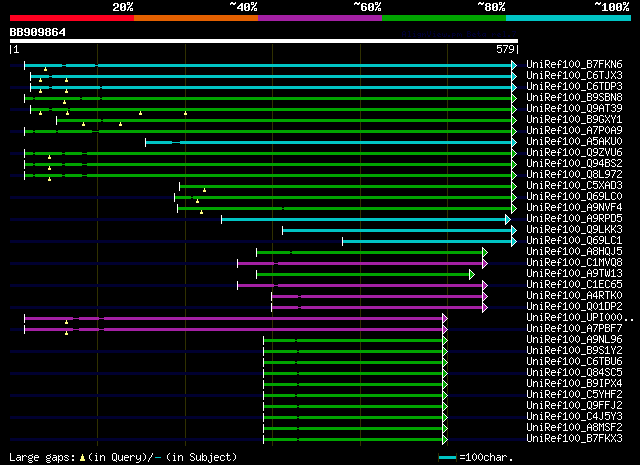The image size is (640, 465).
Task: Click the UniRef100_A5AKU0 hit name
Action: tap(574, 142)
